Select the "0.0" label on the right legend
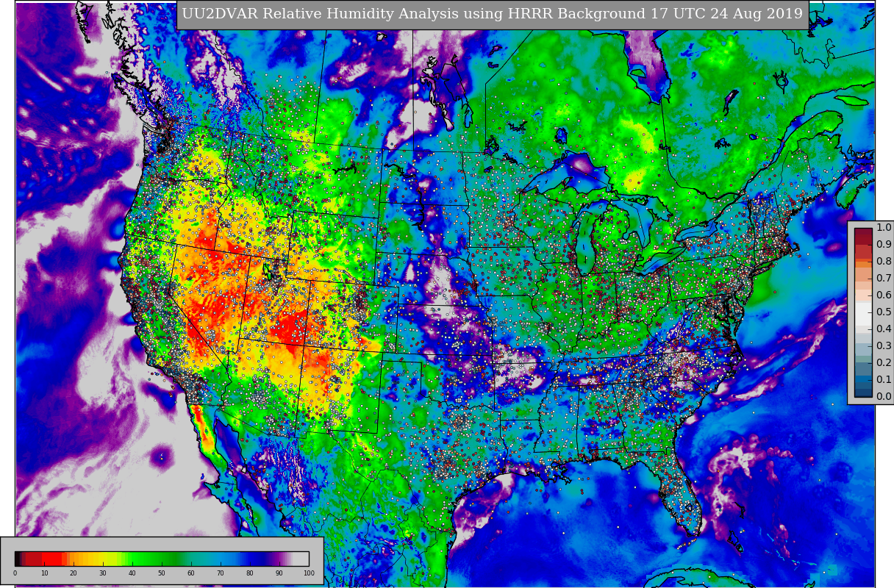This screenshot has height=588, width=894. click(884, 397)
